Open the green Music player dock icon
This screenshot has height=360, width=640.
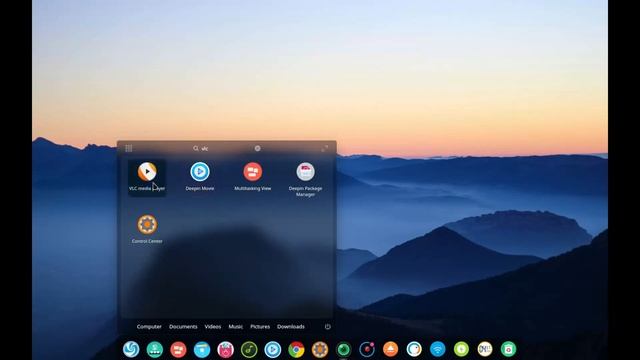[x=249, y=349]
